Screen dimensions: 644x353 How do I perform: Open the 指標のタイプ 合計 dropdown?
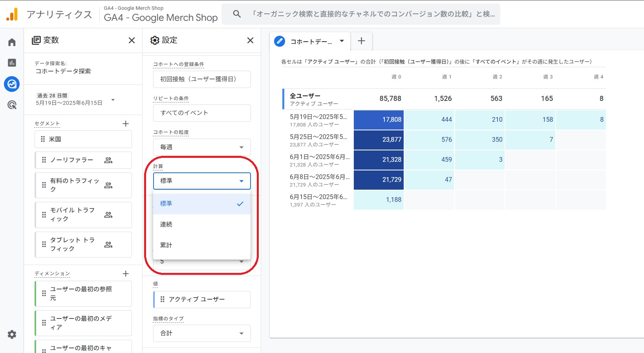(x=202, y=333)
